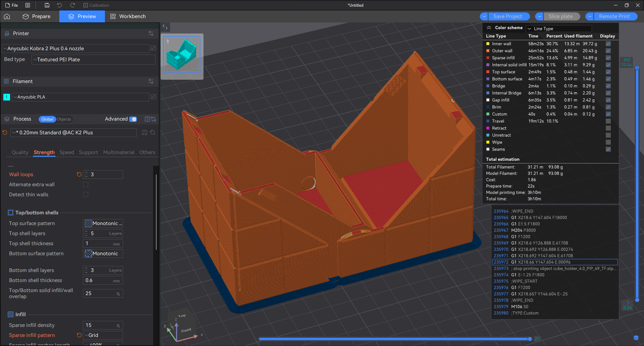Click Top shell thickness field
This screenshot has height=346, width=644.
pos(103,244)
